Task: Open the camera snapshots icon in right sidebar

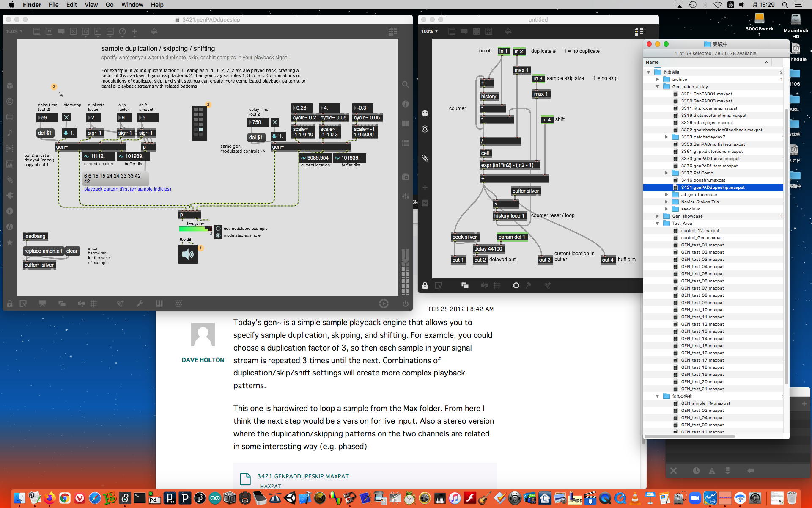Action: point(405,177)
